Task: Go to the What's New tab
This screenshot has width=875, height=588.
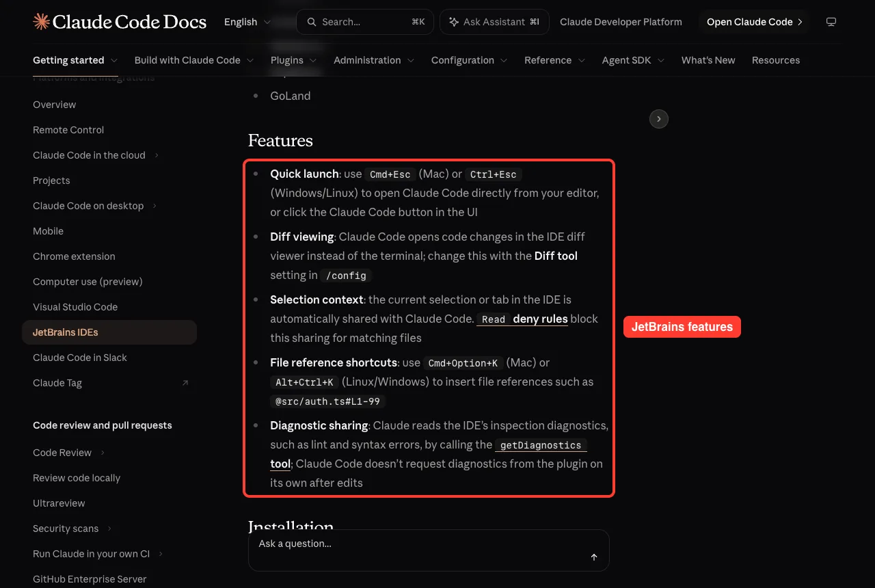Action: click(x=708, y=60)
